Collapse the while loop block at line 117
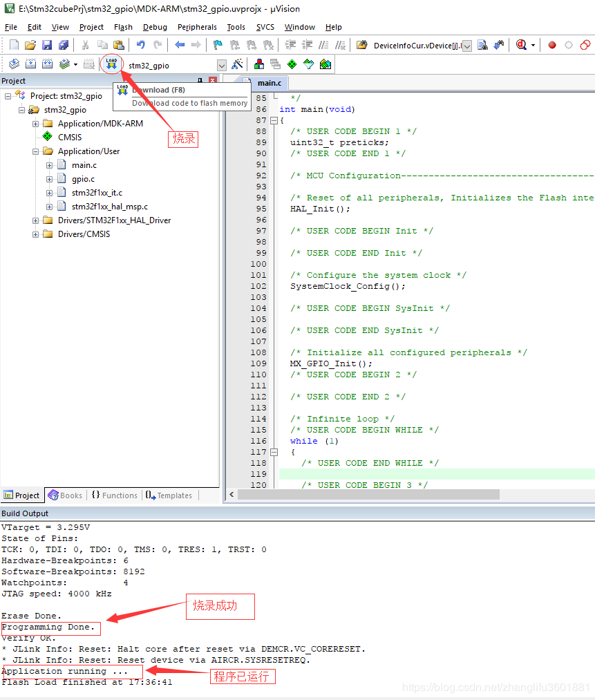 coord(274,452)
